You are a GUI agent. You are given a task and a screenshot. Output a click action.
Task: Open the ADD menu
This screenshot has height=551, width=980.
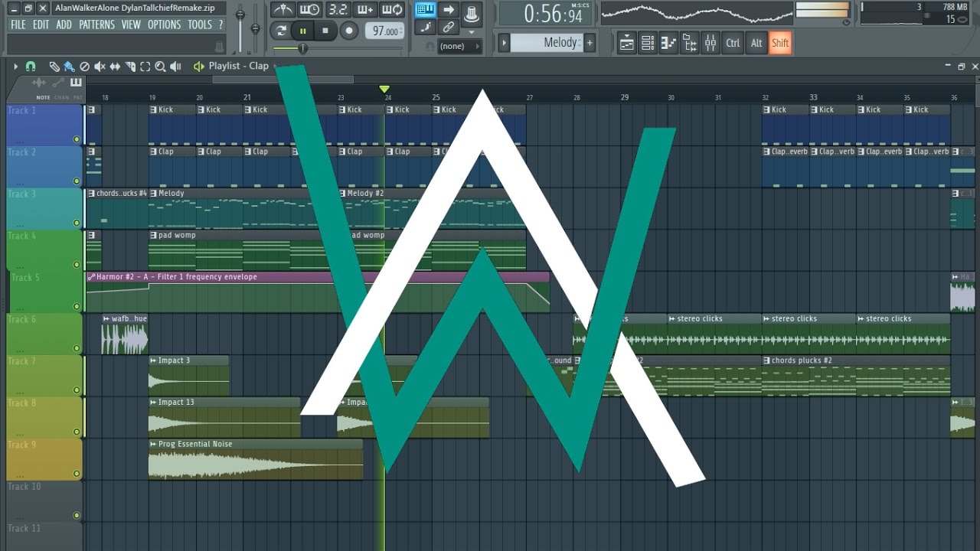[x=64, y=24]
